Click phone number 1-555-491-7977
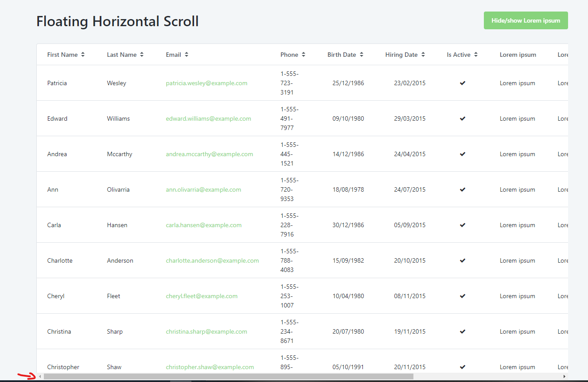This screenshot has height=382, width=588. click(289, 118)
